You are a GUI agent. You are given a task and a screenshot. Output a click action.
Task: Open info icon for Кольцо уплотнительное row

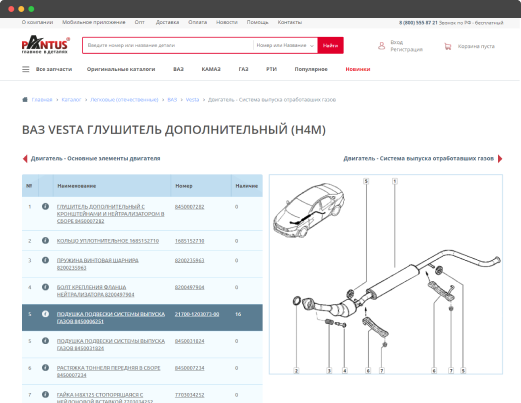pyautogui.click(x=45, y=240)
